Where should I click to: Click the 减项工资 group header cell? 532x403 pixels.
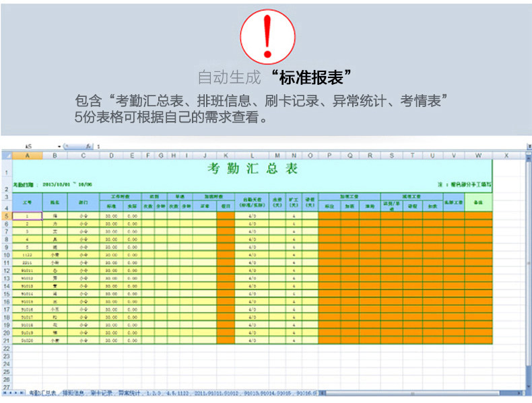[x=411, y=196]
